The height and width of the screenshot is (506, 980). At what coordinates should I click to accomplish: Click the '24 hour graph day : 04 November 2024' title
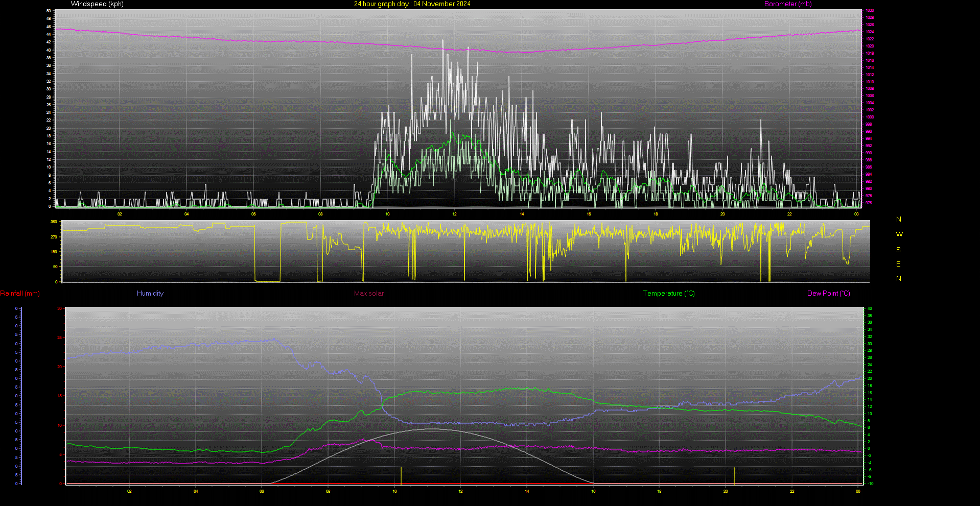coord(412,4)
